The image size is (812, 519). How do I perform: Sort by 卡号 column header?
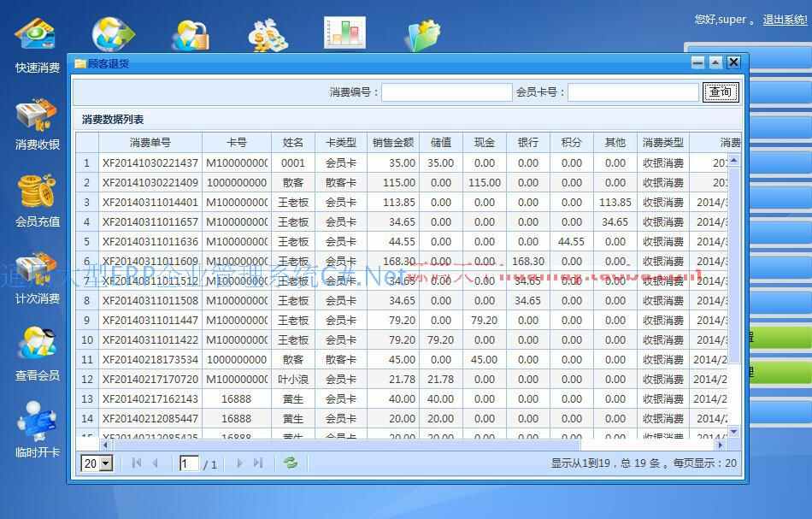coord(237,143)
